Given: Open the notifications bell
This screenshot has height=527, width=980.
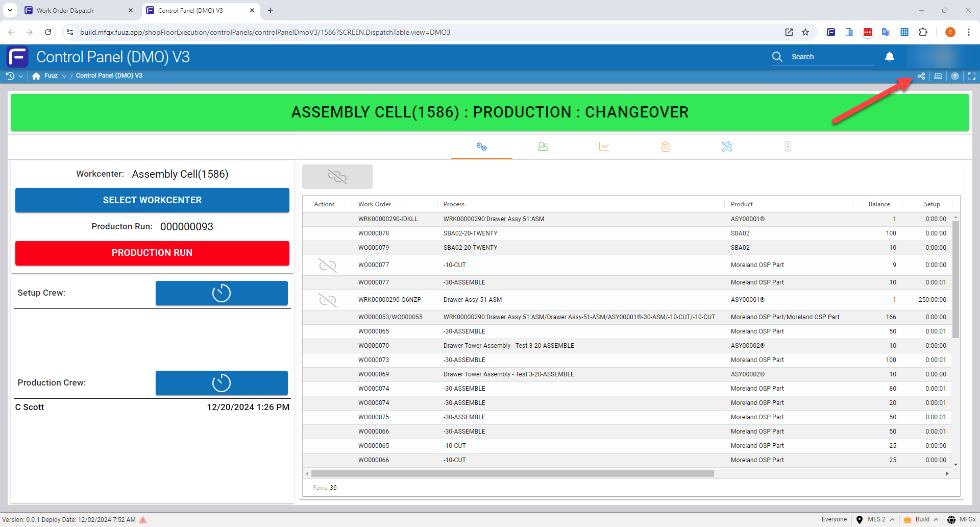Looking at the screenshot, I should pos(890,57).
